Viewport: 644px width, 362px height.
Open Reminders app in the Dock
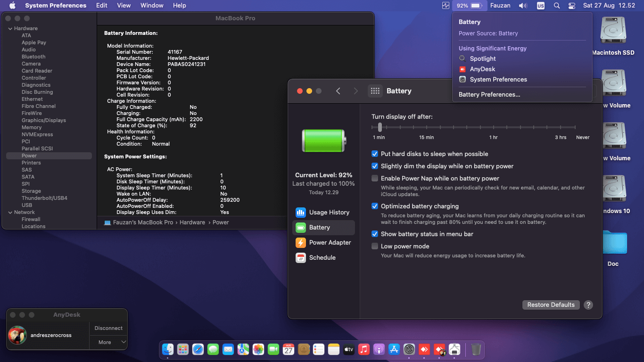[x=319, y=349]
